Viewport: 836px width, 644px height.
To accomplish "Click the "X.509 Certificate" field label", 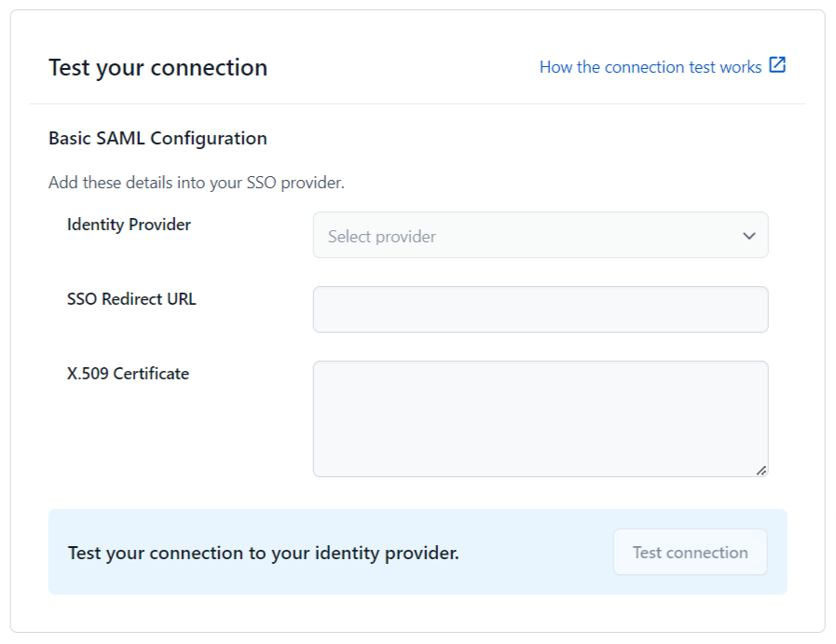I will [128, 374].
